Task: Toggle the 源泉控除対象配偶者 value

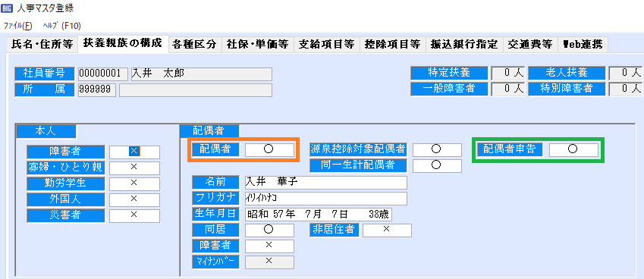Action: pyautogui.click(x=437, y=150)
